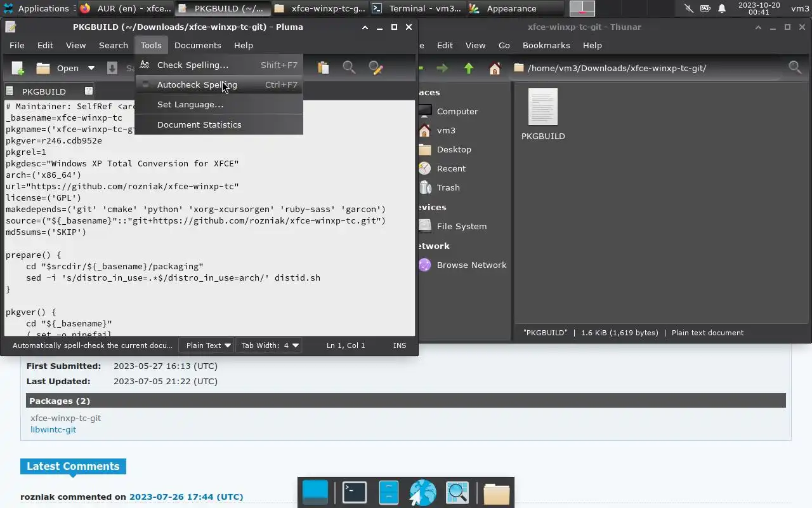The width and height of the screenshot is (812, 508).
Task: Click the notification bell icon
Action: click(x=721, y=8)
